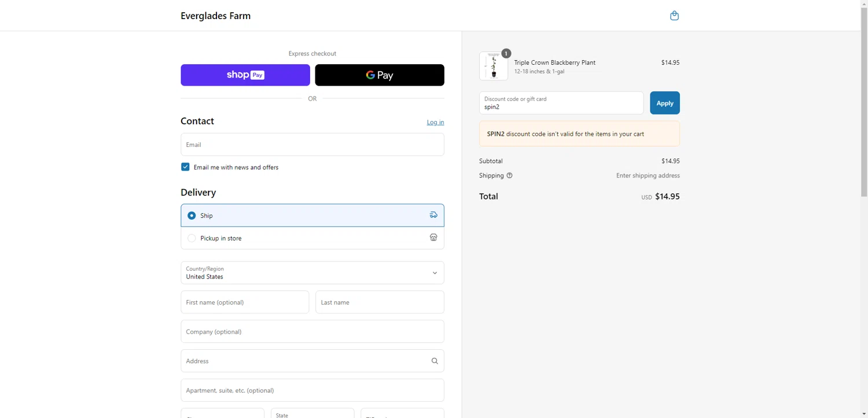Apply the discount code
Screen dimensions: 868x418
[x=664, y=103]
